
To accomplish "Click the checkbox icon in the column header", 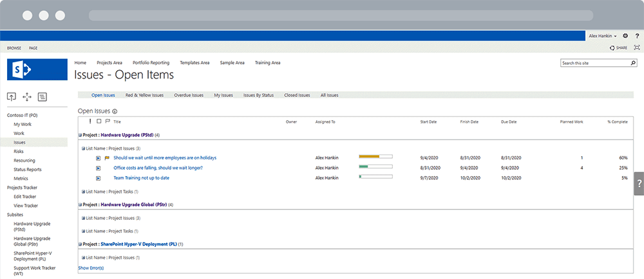I will tap(99, 121).
